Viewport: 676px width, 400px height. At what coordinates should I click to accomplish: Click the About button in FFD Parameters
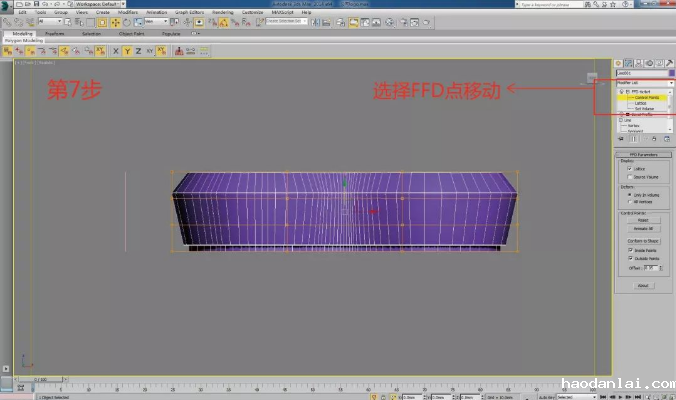[x=643, y=285]
